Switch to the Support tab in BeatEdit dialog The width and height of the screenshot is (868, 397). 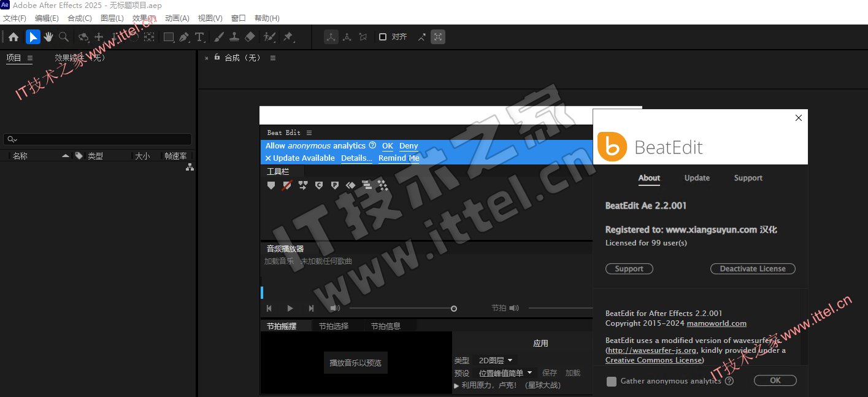pyautogui.click(x=748, y=178)
